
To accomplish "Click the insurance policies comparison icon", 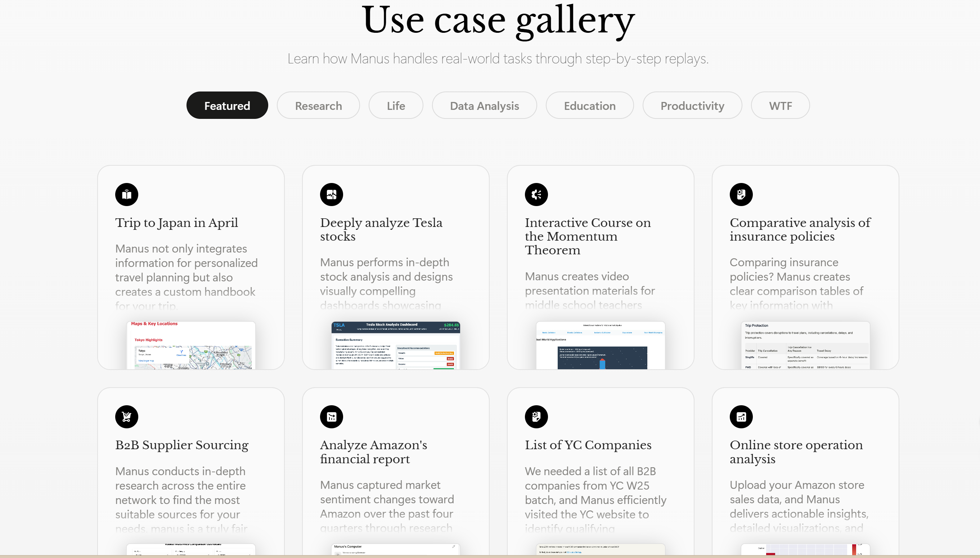I will (741, 195).
